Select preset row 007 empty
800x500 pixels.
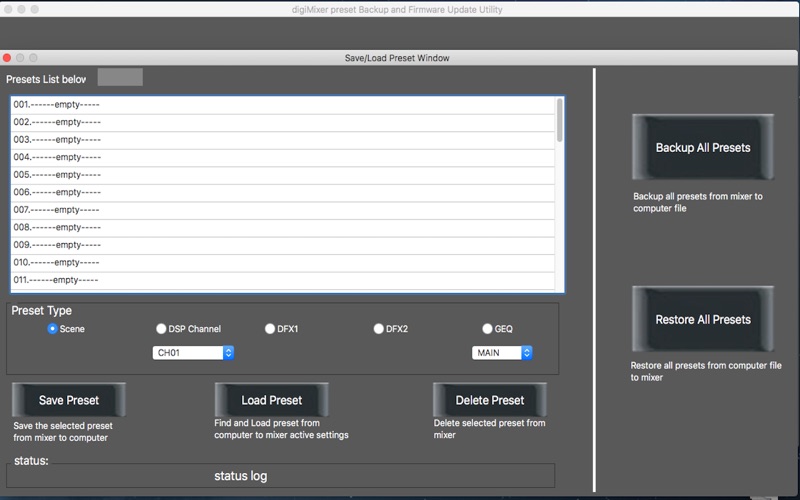(x=283, y=210)
